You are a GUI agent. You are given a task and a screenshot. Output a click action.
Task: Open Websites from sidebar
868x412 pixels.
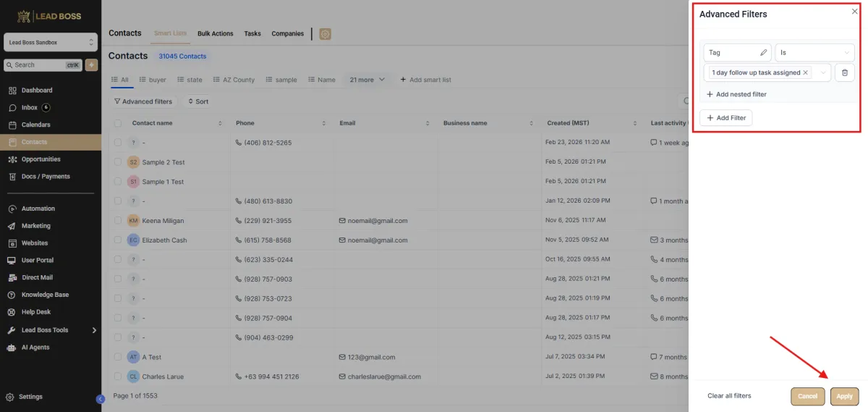[35, 243]
